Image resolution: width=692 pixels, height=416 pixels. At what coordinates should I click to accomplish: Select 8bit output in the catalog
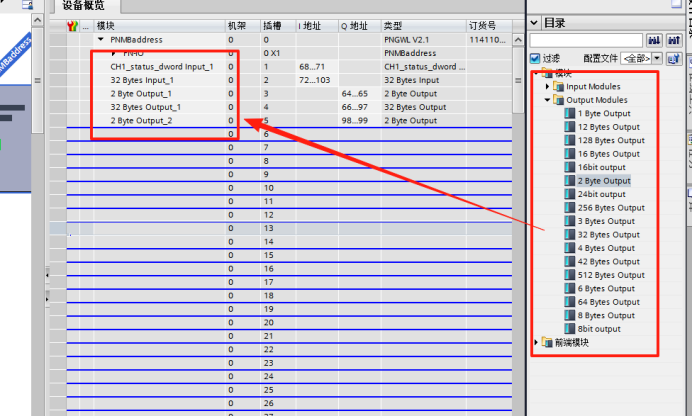click(599, 329)
